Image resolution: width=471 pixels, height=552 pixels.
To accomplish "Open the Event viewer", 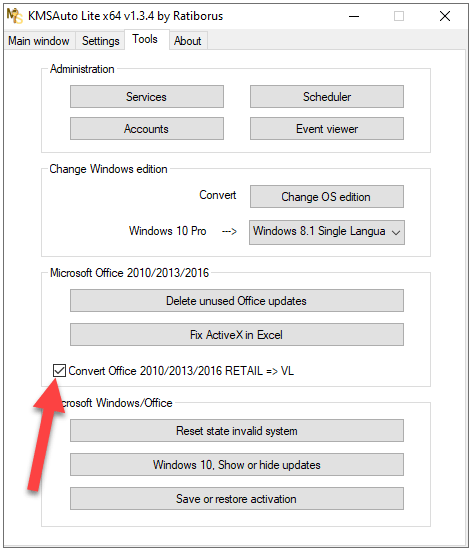I will click(x=327, y=128).
